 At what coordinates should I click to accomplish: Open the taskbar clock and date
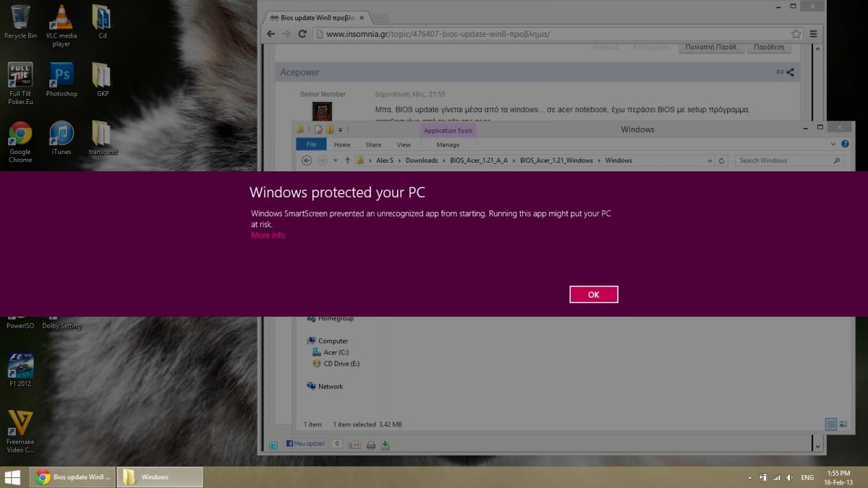(x=838, y=477)
